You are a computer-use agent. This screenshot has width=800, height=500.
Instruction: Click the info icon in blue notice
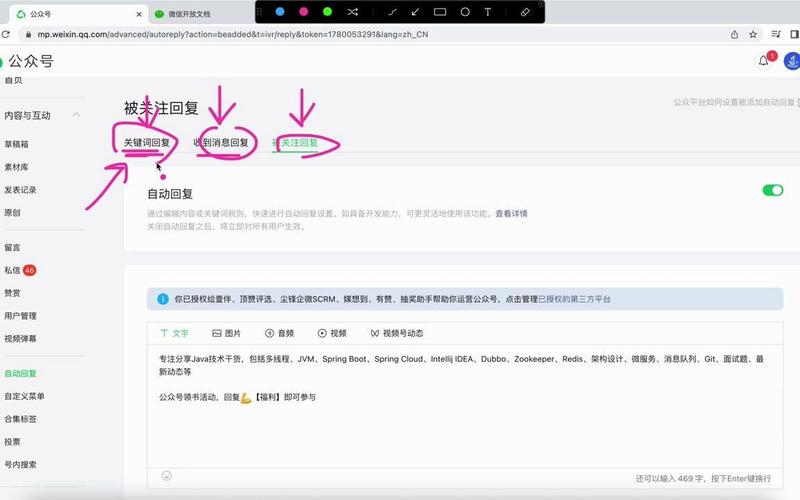[163, 299]
